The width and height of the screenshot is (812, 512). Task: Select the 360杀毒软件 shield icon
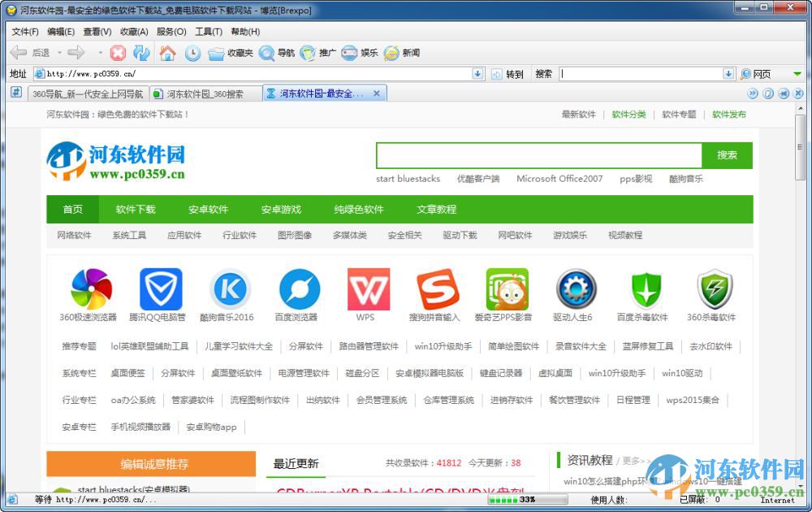[x=715, y=289]
